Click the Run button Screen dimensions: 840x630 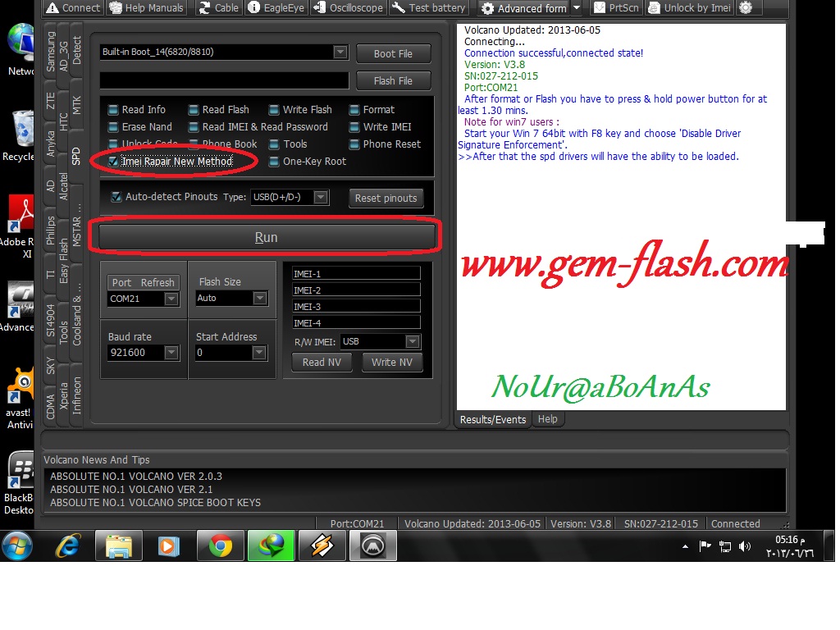tap(267, 237)
